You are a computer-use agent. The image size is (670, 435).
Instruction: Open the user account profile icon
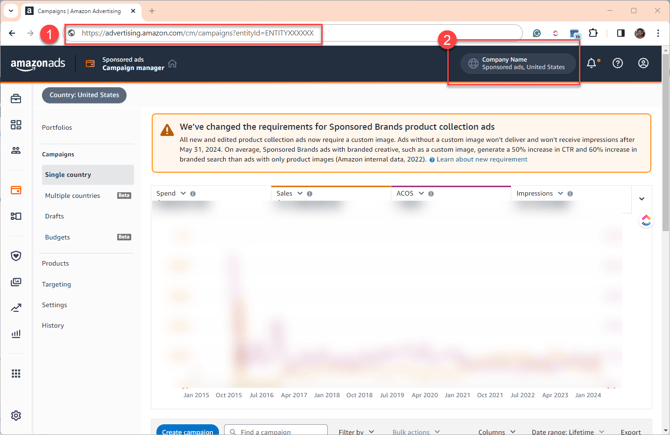[x=643, y=64]
